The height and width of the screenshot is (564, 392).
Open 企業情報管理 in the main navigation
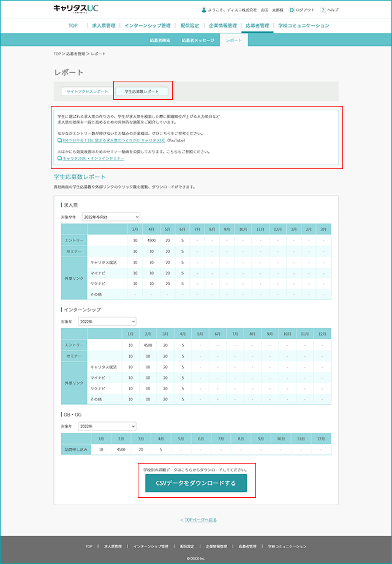[223, 26]
